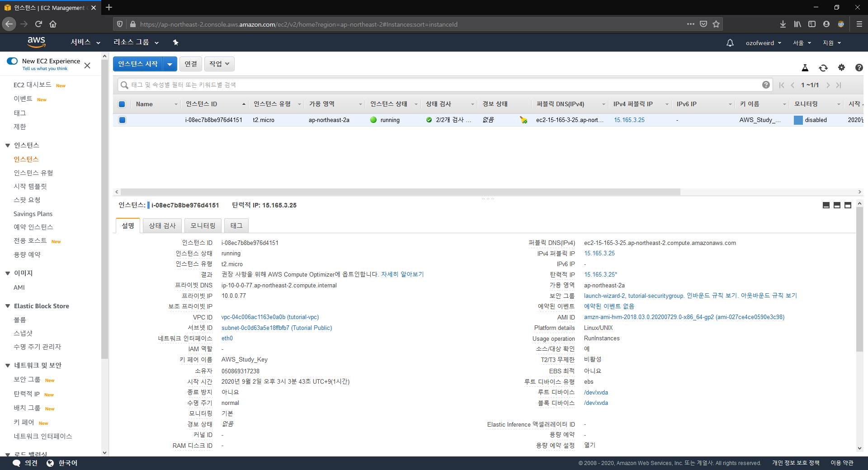This screenshot has height=470, width=868.
Task: Click the Tell us what you think link
Action: 45,69
